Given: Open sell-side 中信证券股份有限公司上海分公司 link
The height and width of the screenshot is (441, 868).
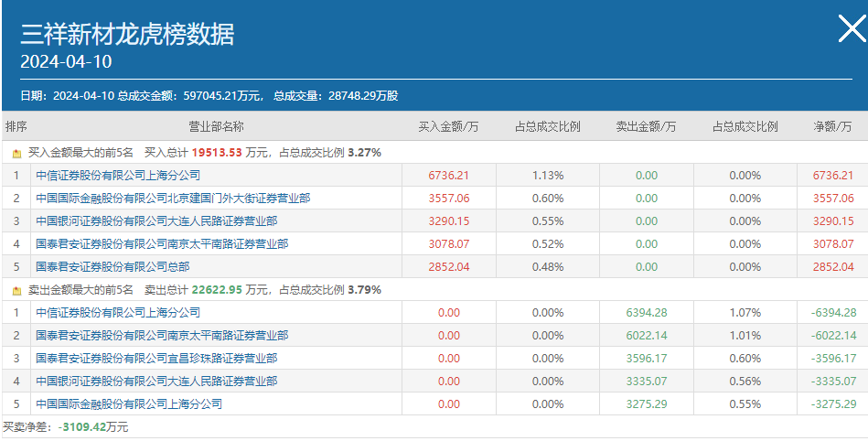Looking at the screenshot, I should click(118, 313).
